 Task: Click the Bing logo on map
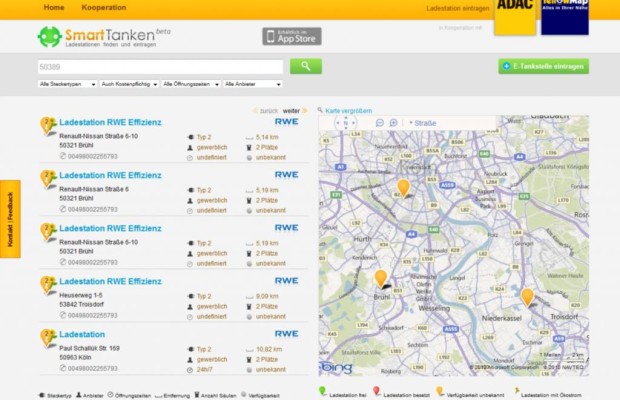tap(336, 368)
